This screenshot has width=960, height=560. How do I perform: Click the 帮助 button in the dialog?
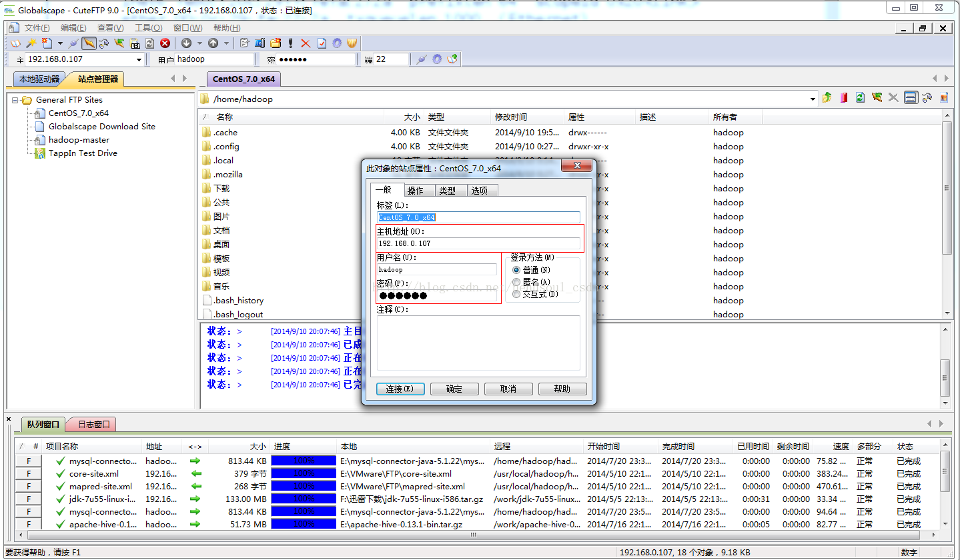tap(562, 389)
